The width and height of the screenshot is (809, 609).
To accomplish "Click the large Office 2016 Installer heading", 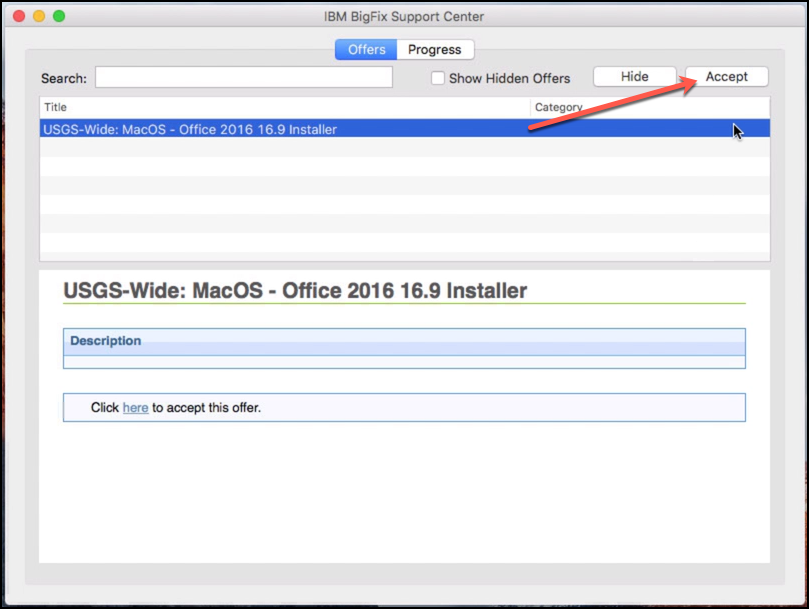I will (x=295, y=291).
